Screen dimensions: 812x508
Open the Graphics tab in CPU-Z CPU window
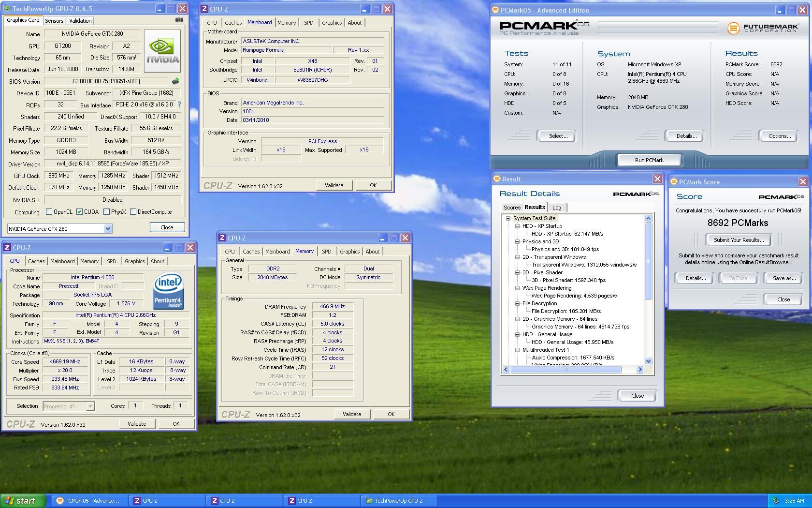click(x=134, y=261)
